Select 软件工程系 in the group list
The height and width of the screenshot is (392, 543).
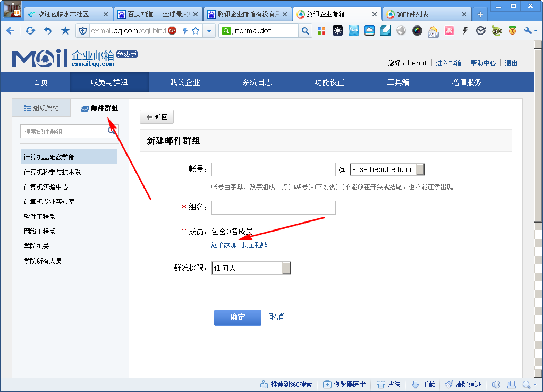click(x=40, y=217)
